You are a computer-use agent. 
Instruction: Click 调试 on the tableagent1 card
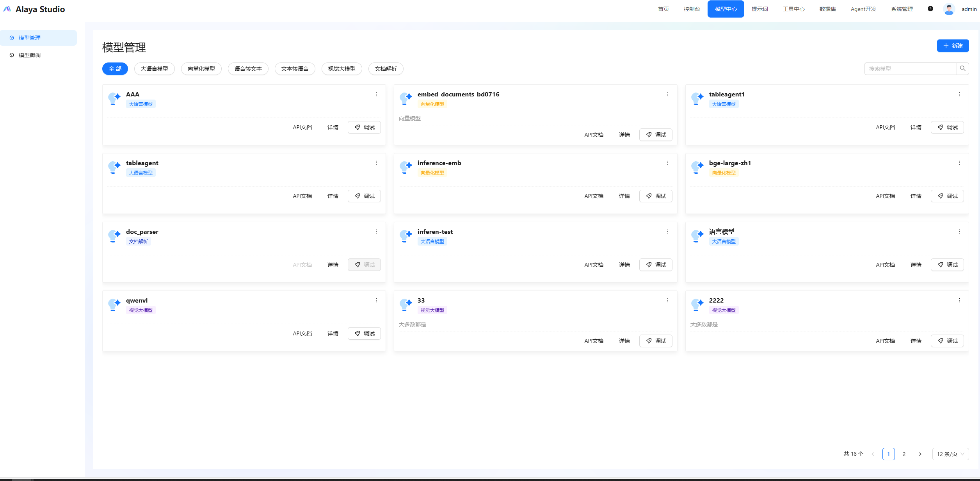pos(947,127)
